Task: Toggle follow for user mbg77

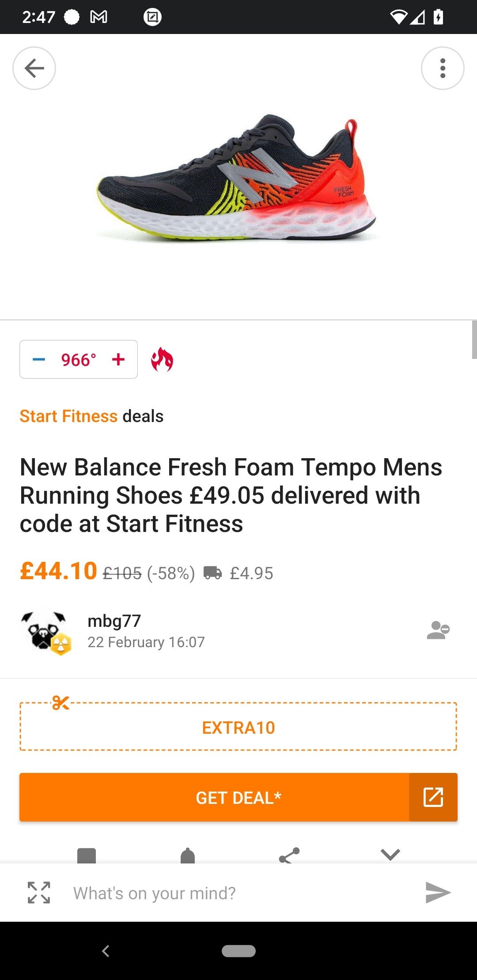Action: [438, 630]
